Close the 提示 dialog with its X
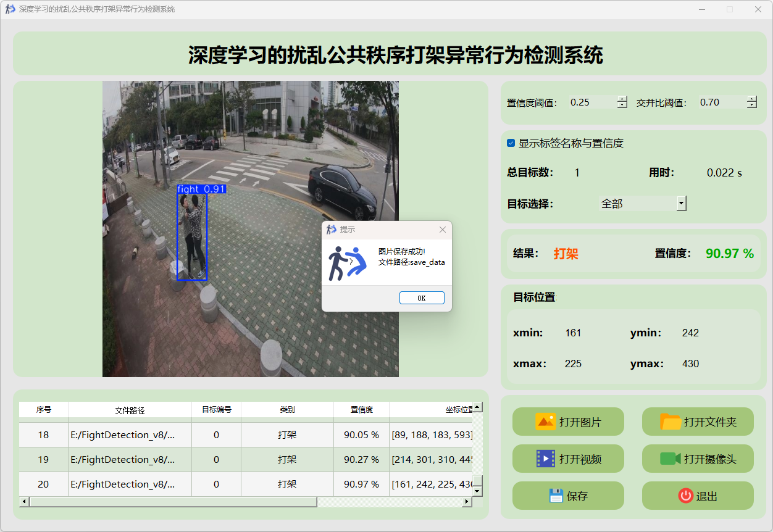 point(442,230)
